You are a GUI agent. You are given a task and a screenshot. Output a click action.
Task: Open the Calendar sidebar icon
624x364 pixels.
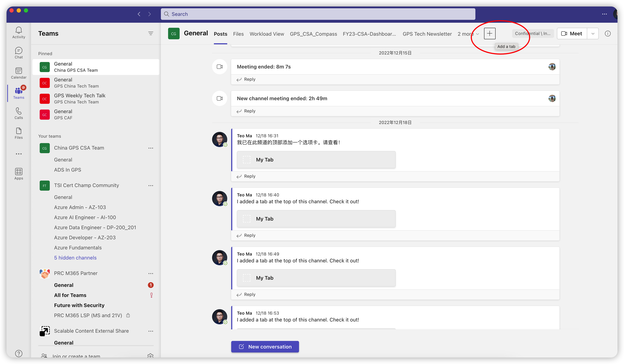coord(19,73)
